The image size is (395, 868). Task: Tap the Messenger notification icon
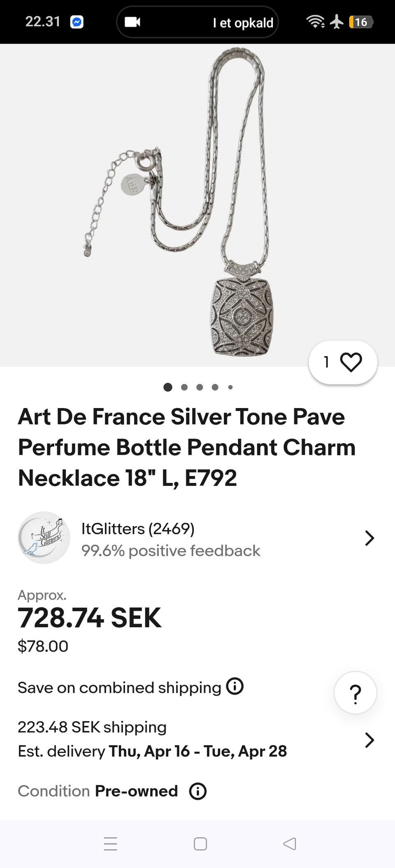click(x=77, y=22)
